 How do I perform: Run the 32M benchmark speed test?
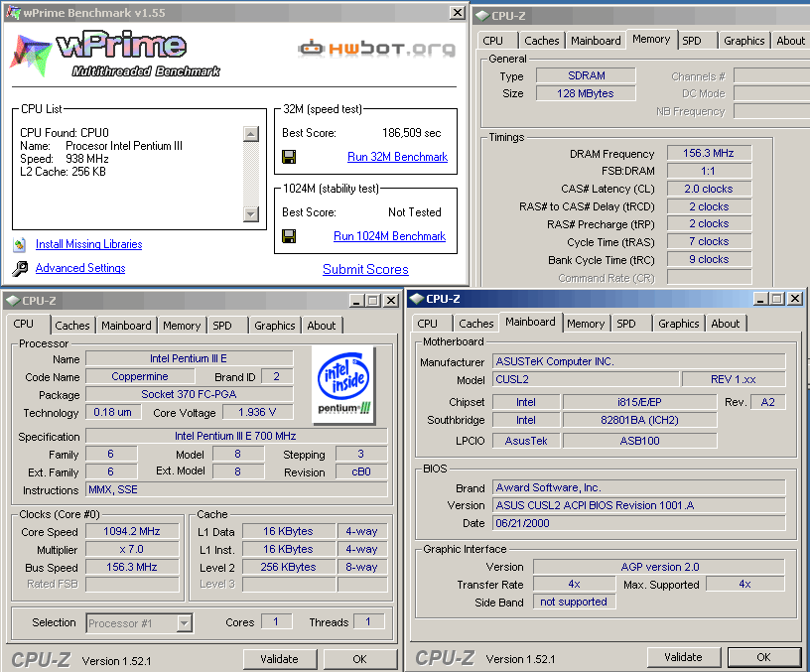pyautogui.click(x=397, y=157)
